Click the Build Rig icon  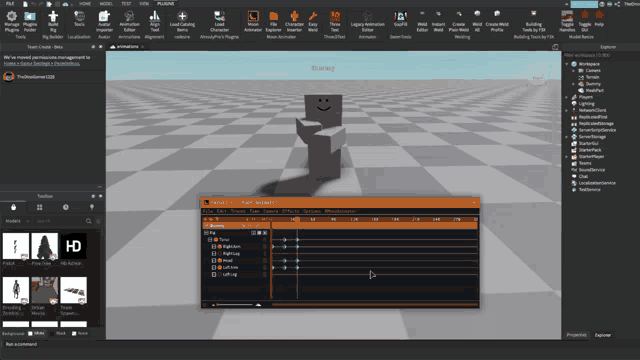(53, 22)
